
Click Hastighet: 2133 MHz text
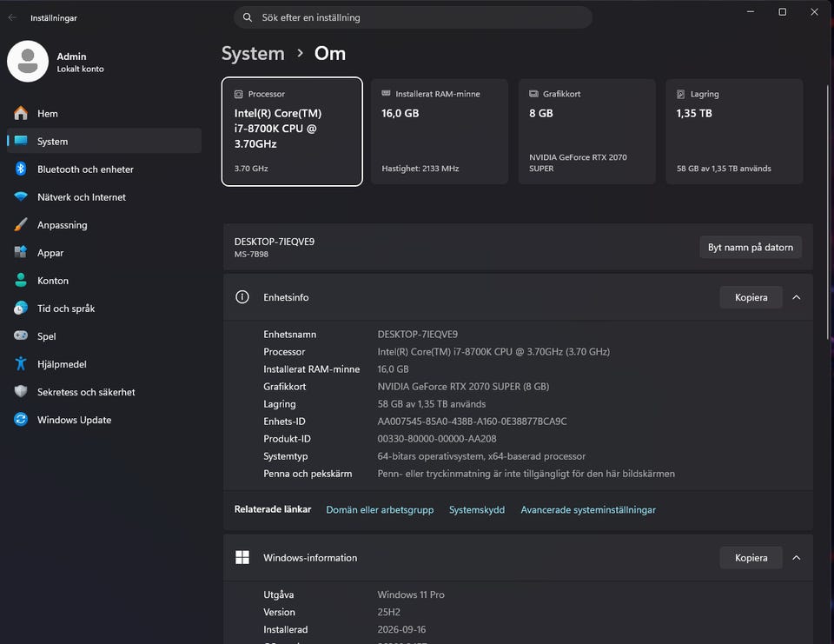click(x=420, y=169)
